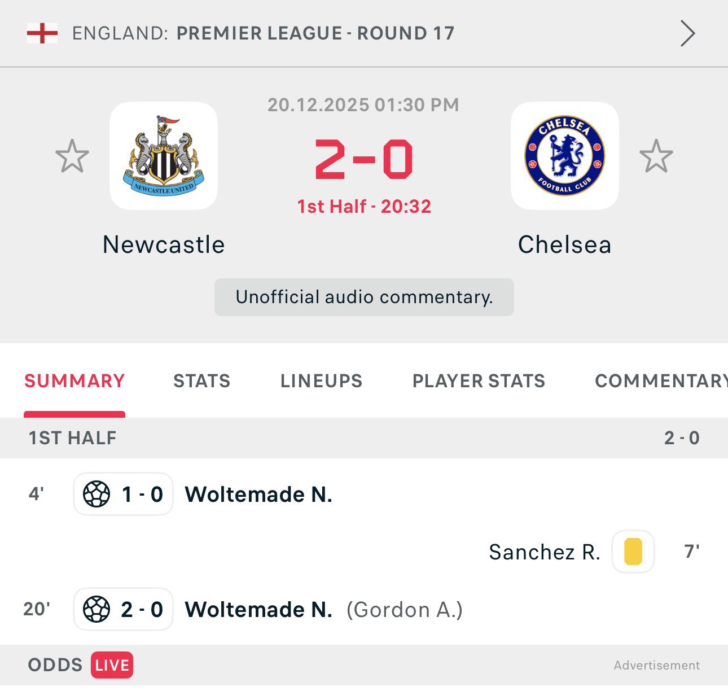728x700 pixels.
Task: Tap the England flag icon
Action: tap(42, 33)
